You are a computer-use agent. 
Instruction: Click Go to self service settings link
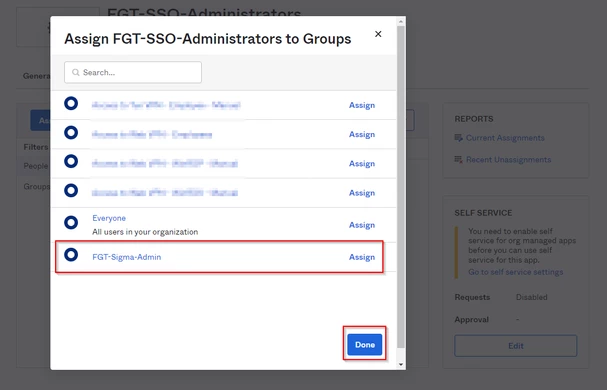click(x=516, y=272)
